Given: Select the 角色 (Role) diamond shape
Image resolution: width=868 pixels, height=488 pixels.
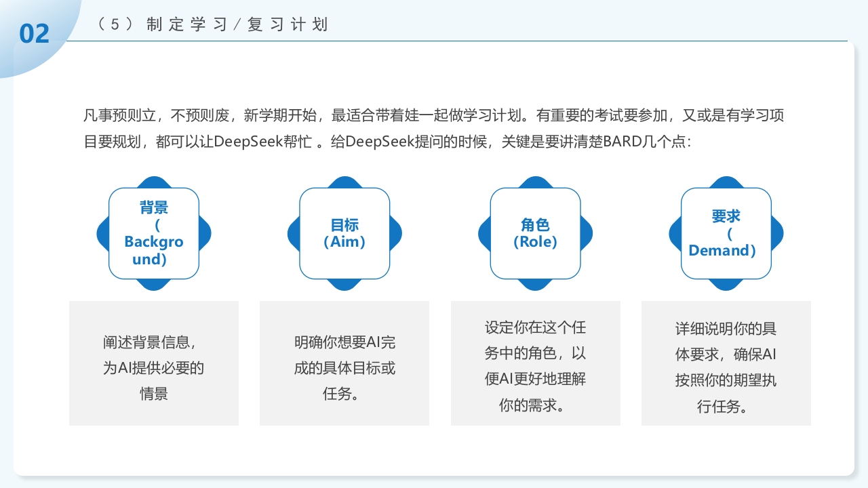Looking at the screenshot, I should (536, 234).
